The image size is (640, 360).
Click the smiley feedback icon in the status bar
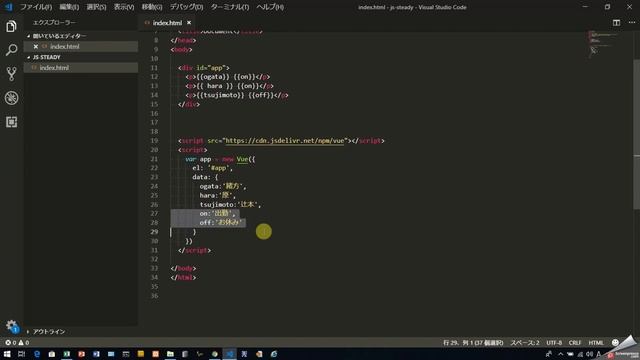615,343
